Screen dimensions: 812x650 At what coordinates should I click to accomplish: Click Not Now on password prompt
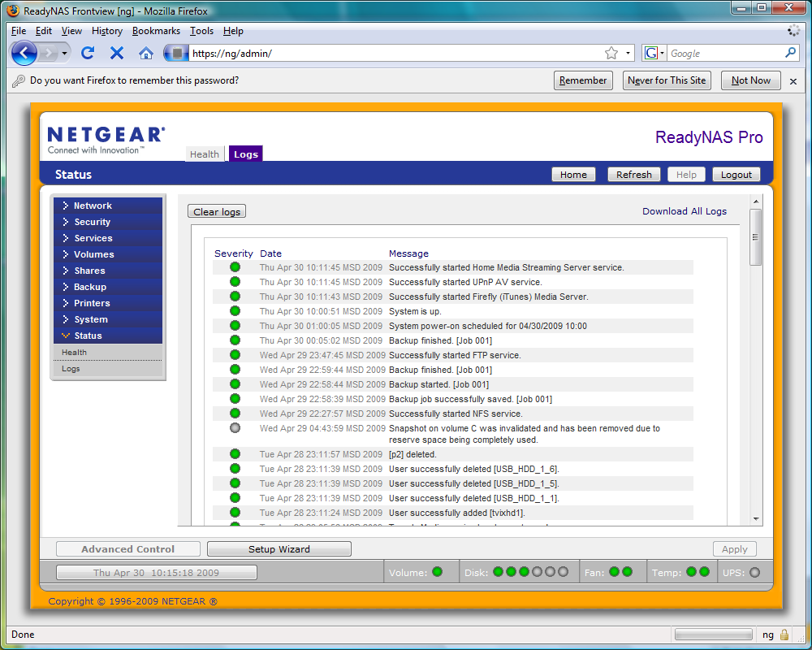[x=751, y=80]
